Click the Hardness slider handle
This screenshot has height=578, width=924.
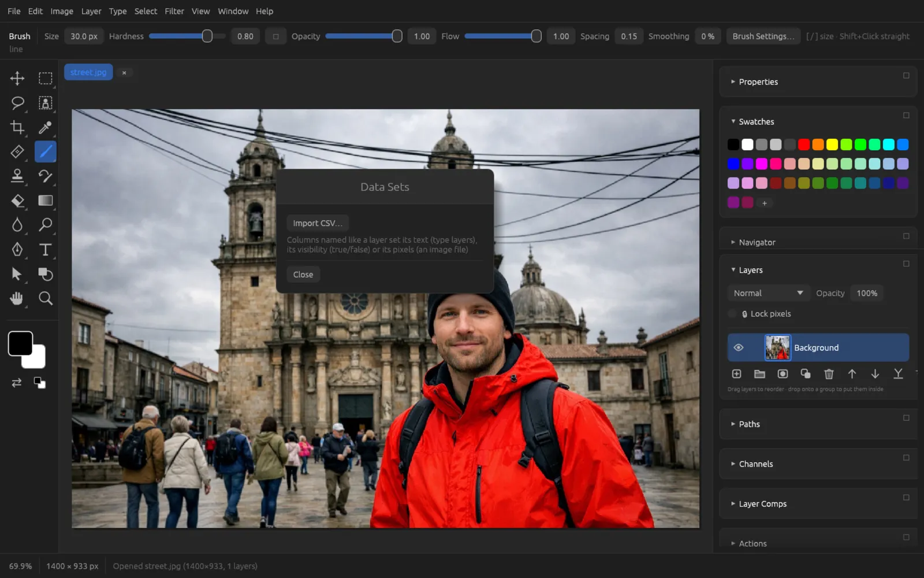coord(207,36)
